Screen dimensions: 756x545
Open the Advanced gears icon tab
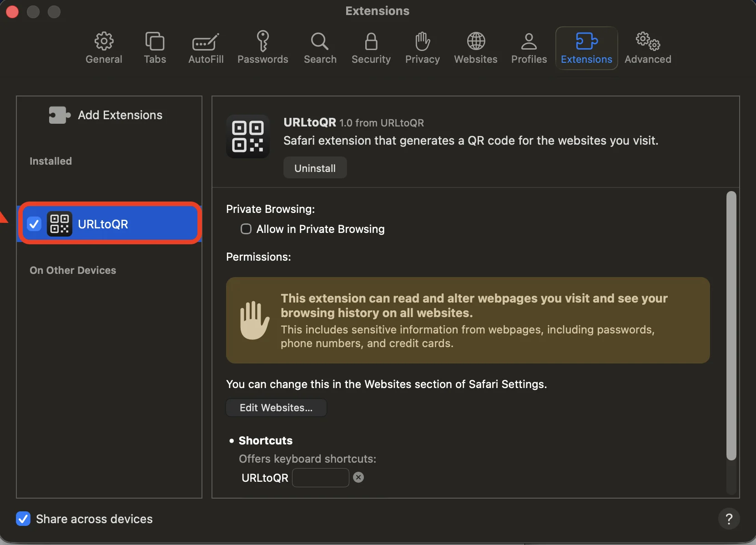click(648, 48)
